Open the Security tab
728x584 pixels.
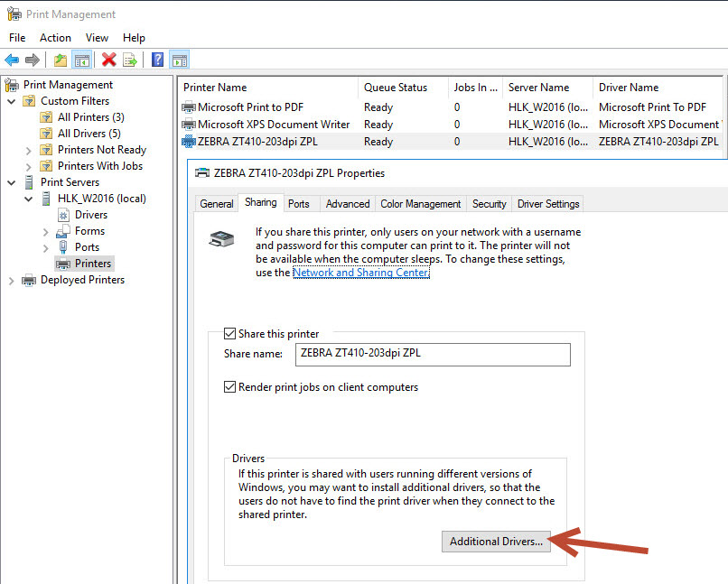click(489, 204)
